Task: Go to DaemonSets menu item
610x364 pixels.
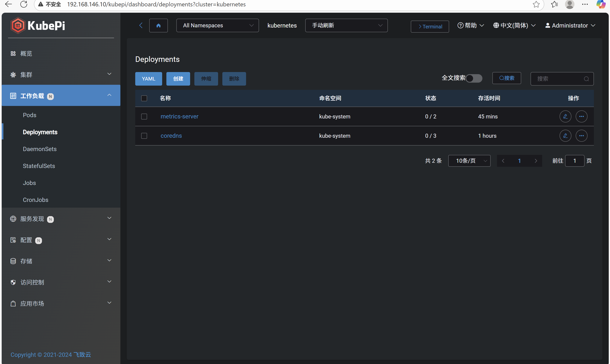Action: tap(39, 149)
